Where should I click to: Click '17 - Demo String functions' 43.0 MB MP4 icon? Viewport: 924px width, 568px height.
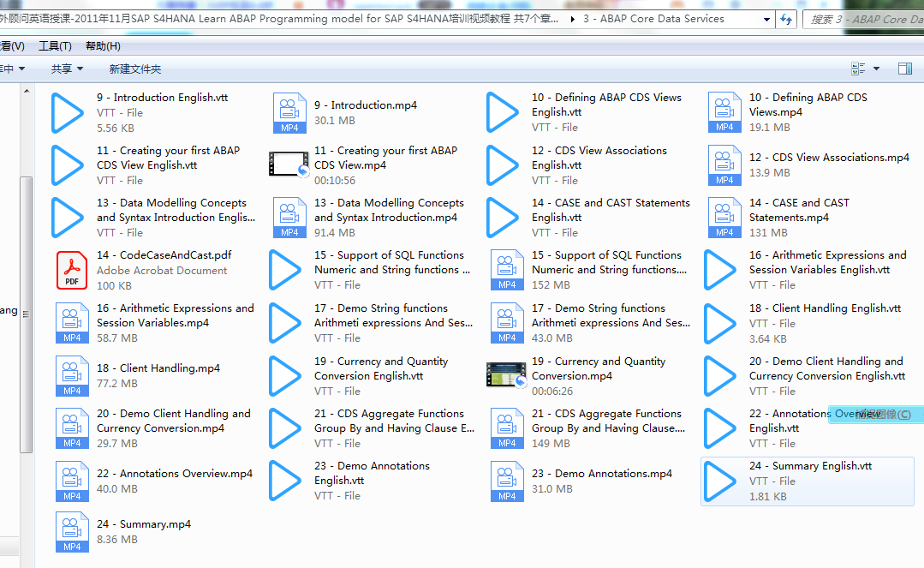[507, 323]
